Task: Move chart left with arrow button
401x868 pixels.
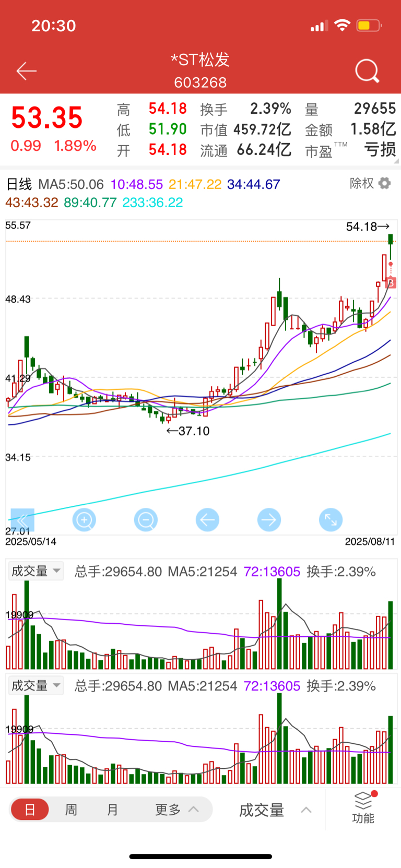Action: click(207, 520)
